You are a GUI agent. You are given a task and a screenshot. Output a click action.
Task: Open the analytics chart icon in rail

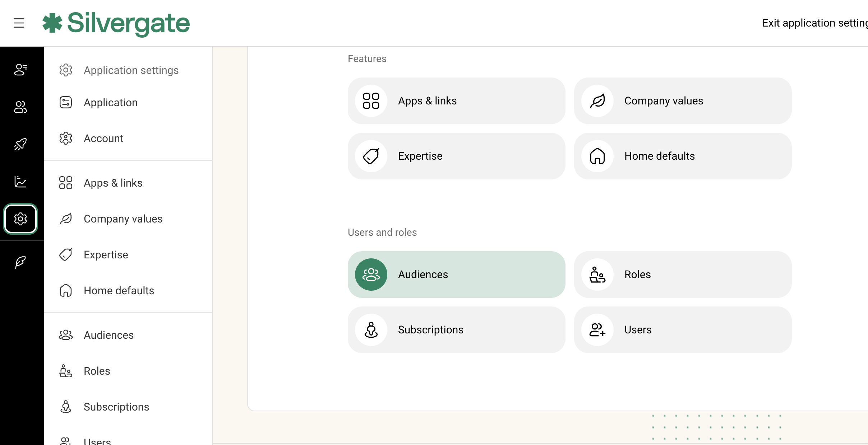coord(20,182)
